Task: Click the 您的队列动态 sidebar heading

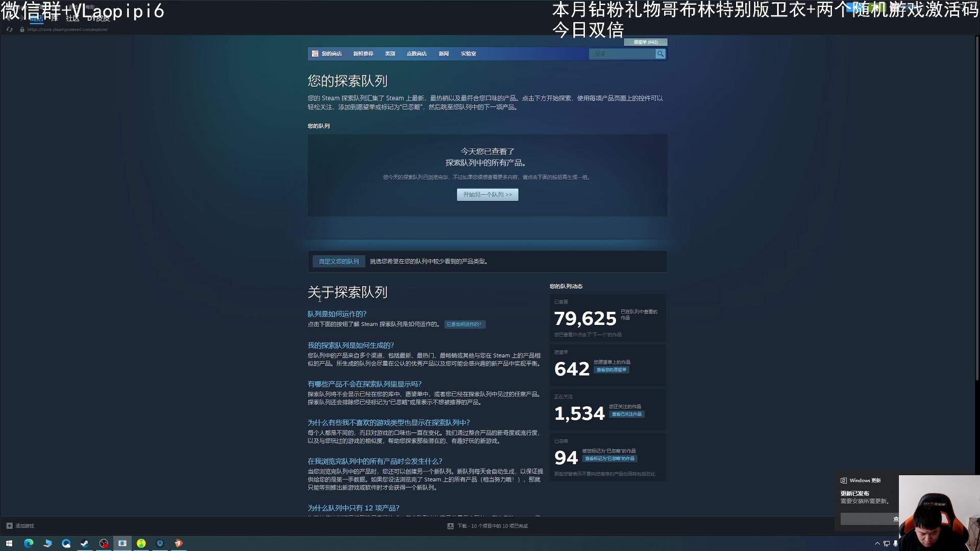Action: (566, 286)
